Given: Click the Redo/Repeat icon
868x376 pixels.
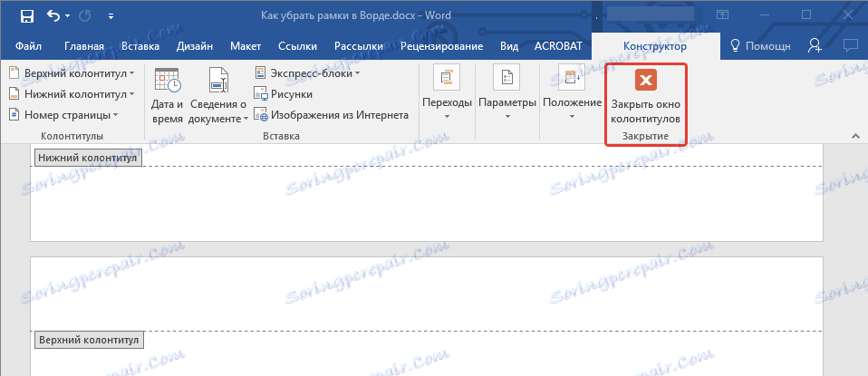Looking at the screenshot, I should coord(85,16).
